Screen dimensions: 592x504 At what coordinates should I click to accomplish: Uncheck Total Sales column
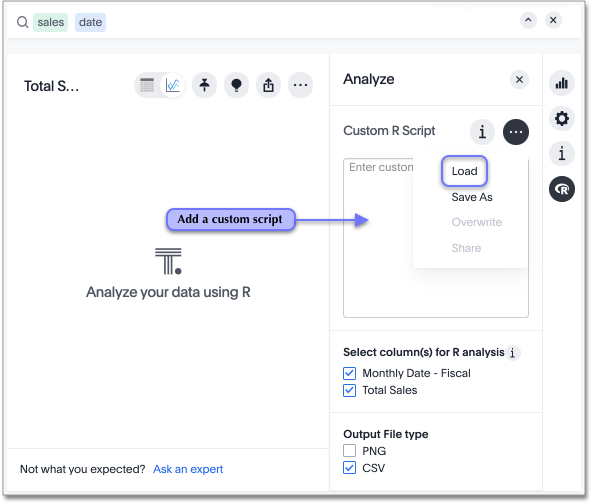(350, 390)
